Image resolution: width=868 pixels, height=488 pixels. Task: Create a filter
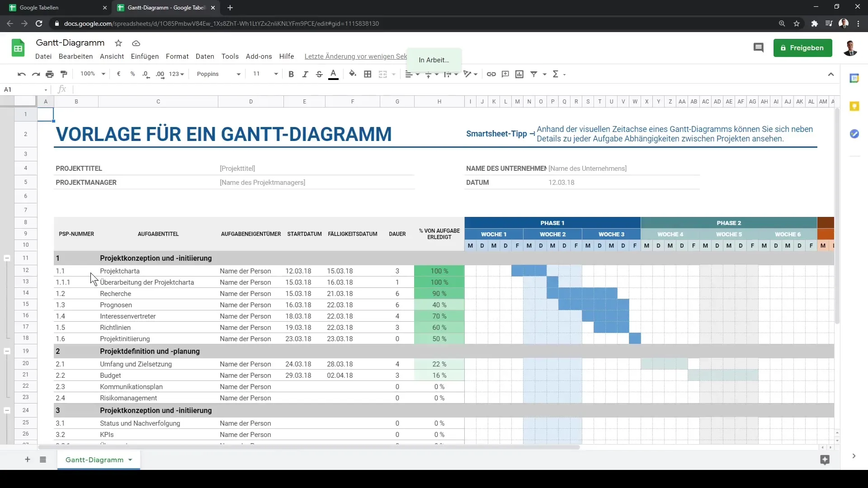[x=534, y=74]
